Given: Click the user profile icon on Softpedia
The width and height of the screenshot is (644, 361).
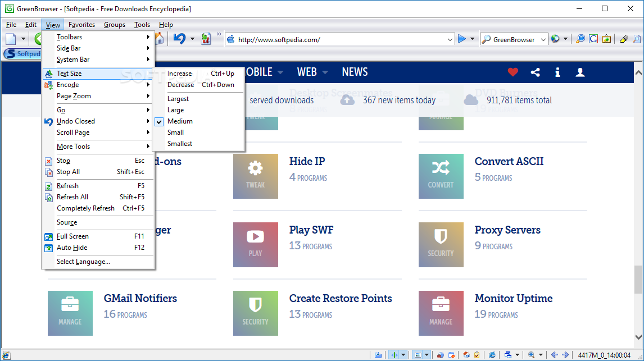Looking at the screenshot, I should coord(580,72).
